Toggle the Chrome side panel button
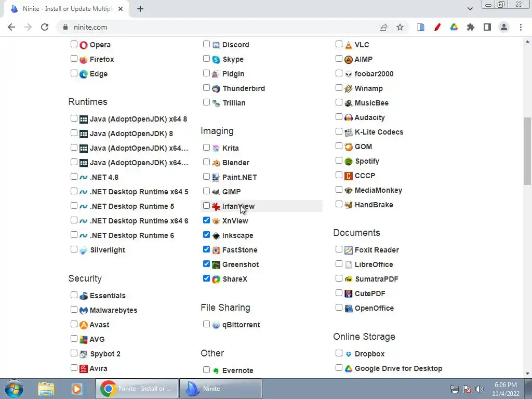This screenshot has width=532, height=399. click(x=487, y=27)
